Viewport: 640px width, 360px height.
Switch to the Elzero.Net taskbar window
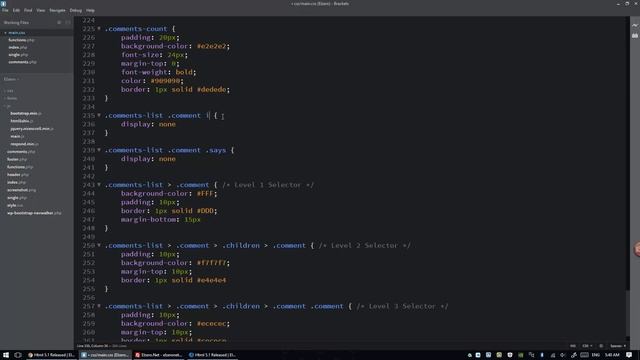159,355
